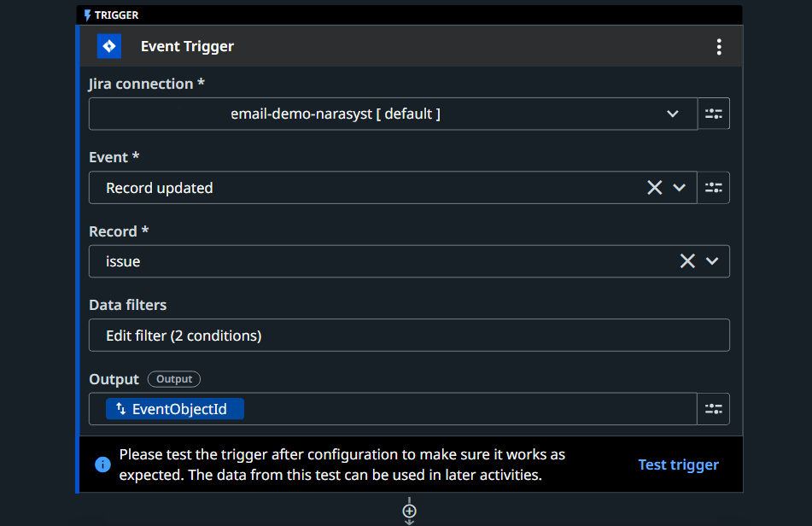Open options icon beside Output field
This screenshot has width=812, height=526.
(713, 409)
